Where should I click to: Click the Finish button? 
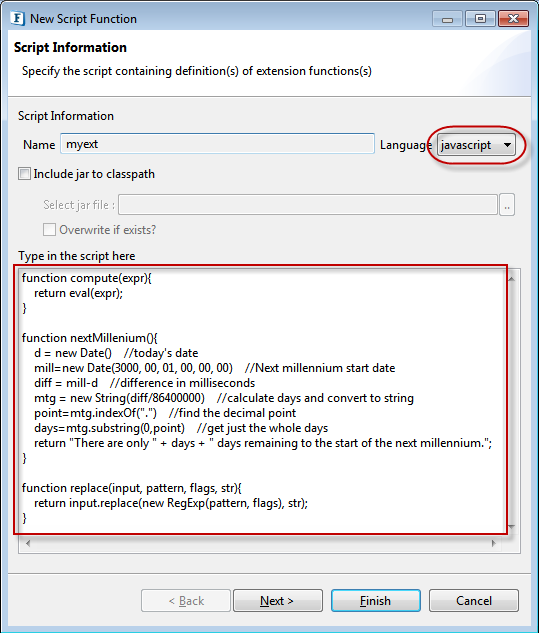[x=376, y=601]
